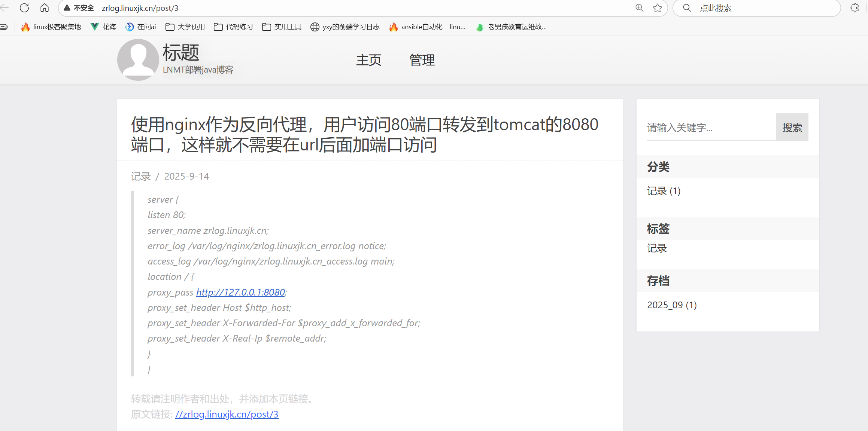
Task: Click the post date 2025-9-14
Action: pos(186,176)
